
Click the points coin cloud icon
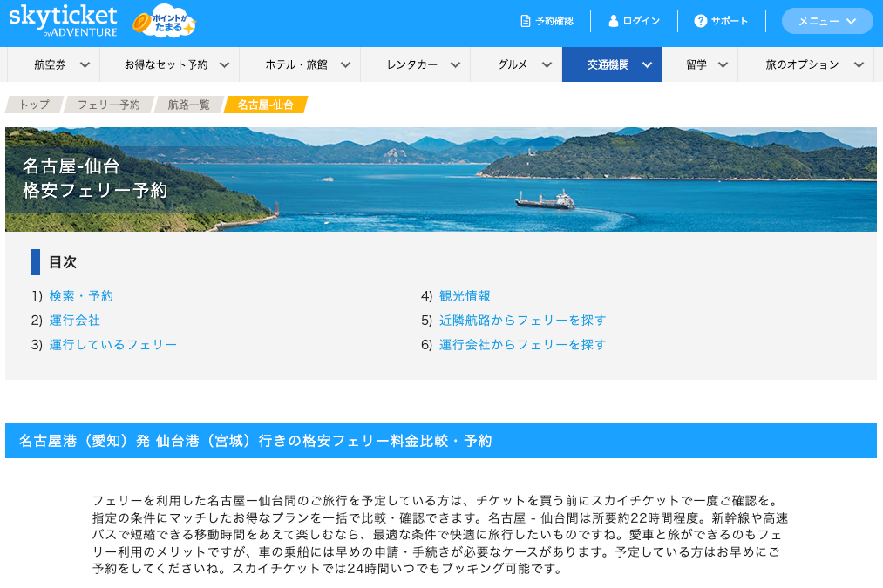(164, 24)
